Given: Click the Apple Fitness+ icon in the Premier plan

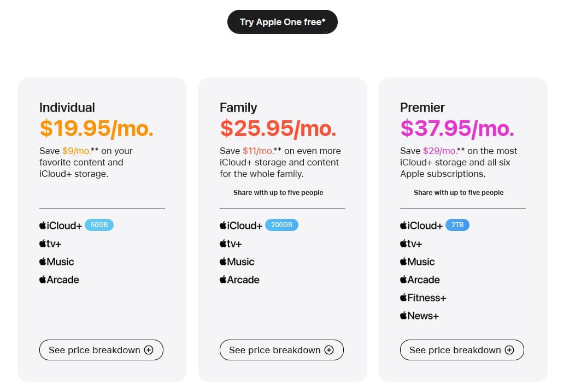Looking at the screenshot, I should point(403,298).
